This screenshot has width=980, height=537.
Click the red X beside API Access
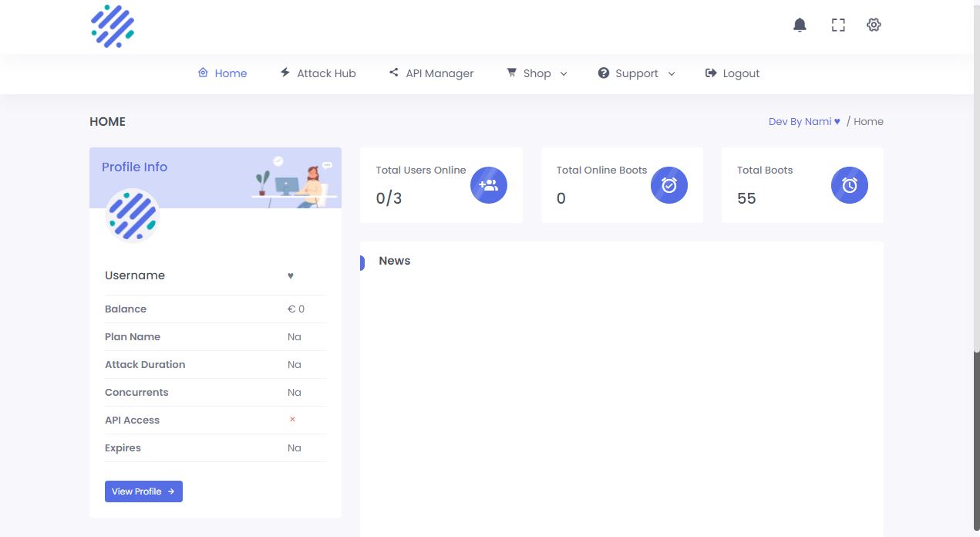pyautogui.click(x=292, y=420)
